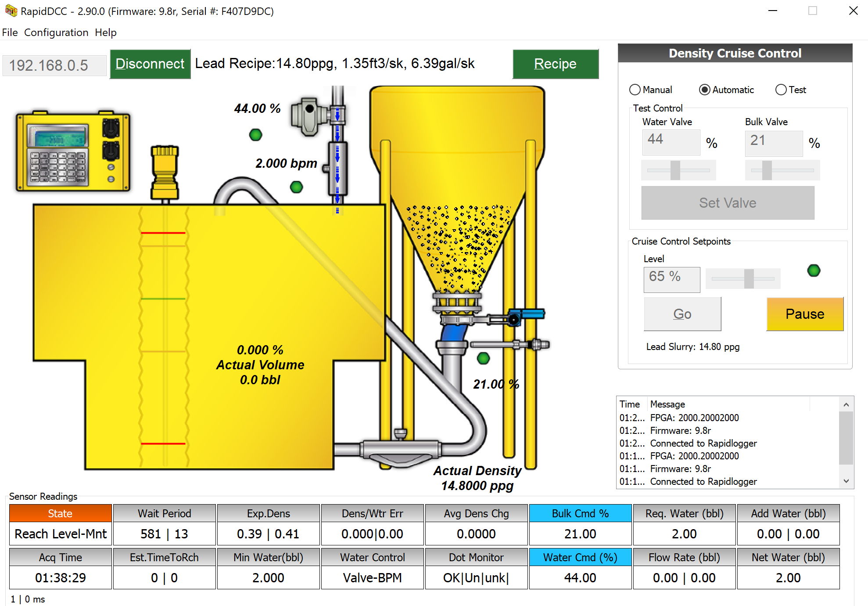Click the Disconnect button
The height and width of the screenshot is (606, 868).
pos(150,64)
